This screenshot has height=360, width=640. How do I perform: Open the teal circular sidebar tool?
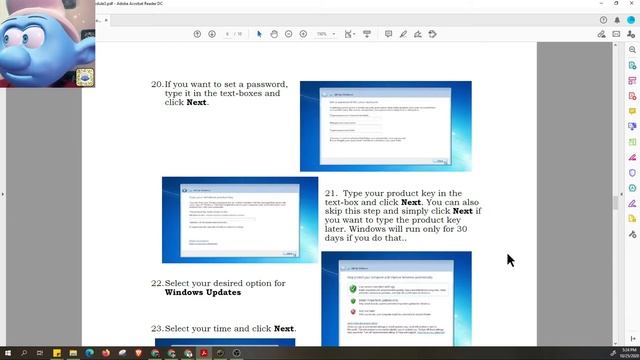632,188
